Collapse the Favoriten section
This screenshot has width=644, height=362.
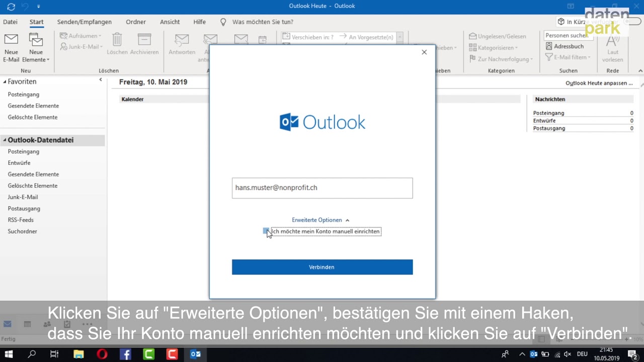(x=5, y=81)
